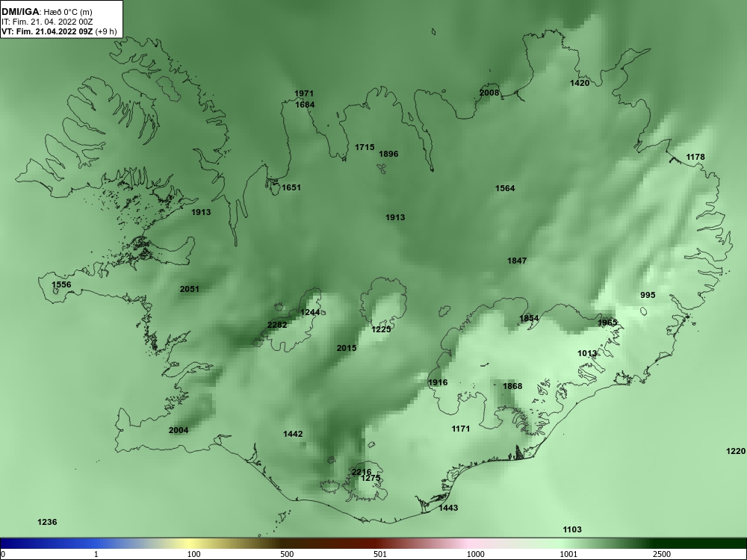Screen dimensions: 747x560
Task: Click the 1000 tick label on the color bar
Action: click(x=475, y=554)
